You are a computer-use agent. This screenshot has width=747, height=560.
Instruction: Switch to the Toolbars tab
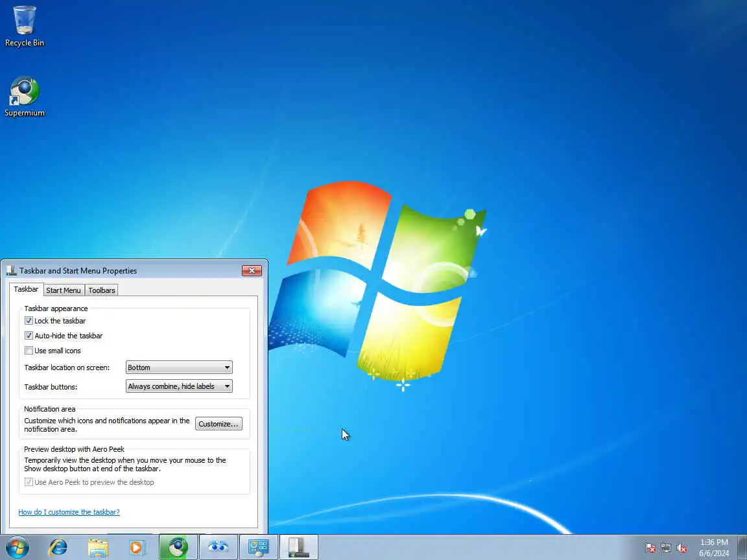[102, 290]
